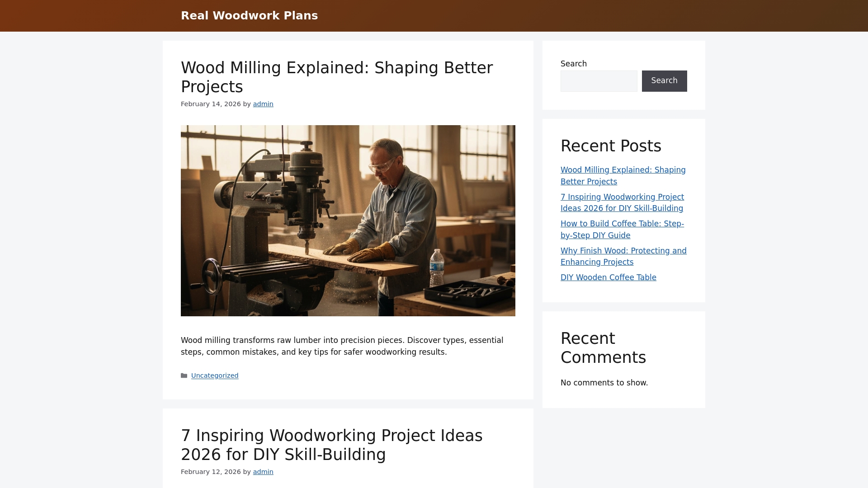868x488 pixels.
Task: Open 'How to Build Coffee Table: Step-by-Step DIY Guide'
Action: [x=622, y=229]
